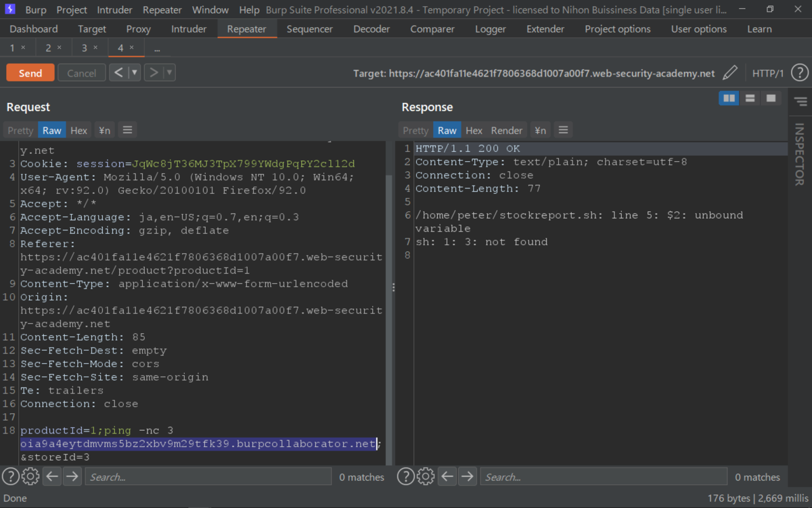Switch to the Extender tab

point(545,29)
